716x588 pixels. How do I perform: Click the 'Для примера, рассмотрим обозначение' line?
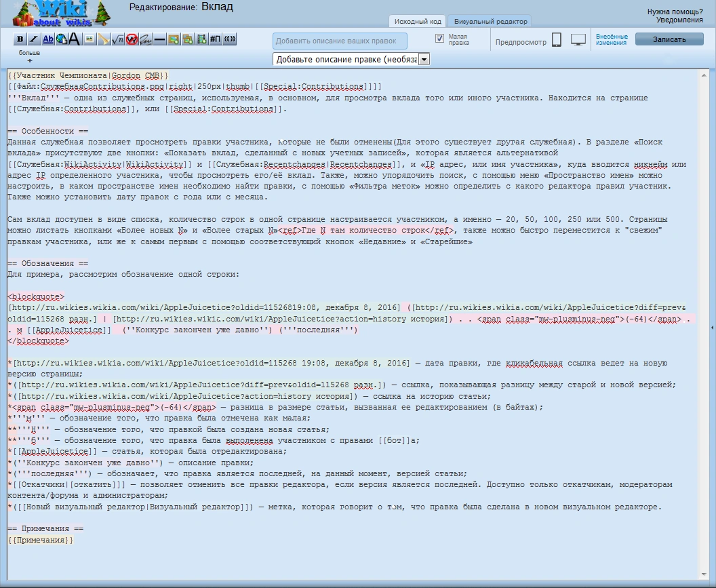click(123, 275)
